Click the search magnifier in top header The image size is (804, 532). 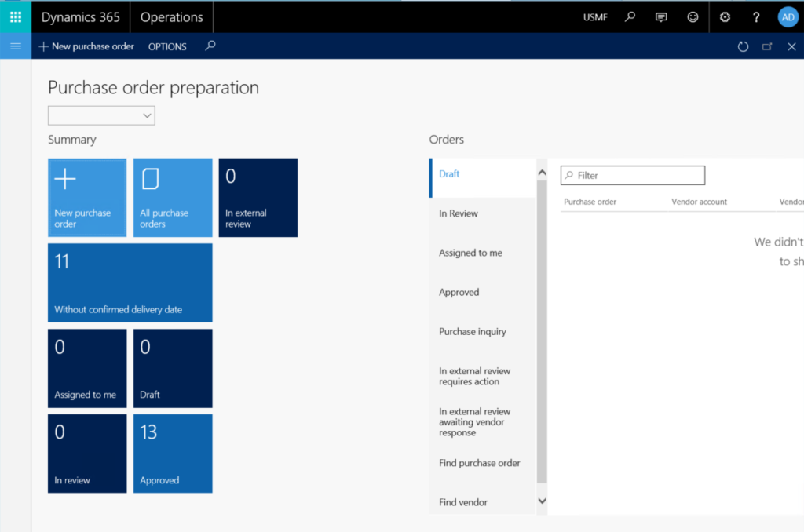[x=630, y=16]
